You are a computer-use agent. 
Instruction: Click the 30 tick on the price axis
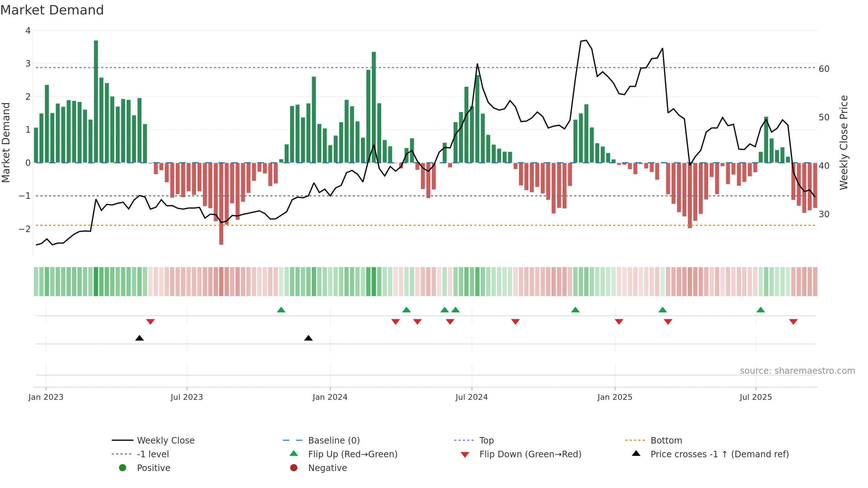coord(824,214)
